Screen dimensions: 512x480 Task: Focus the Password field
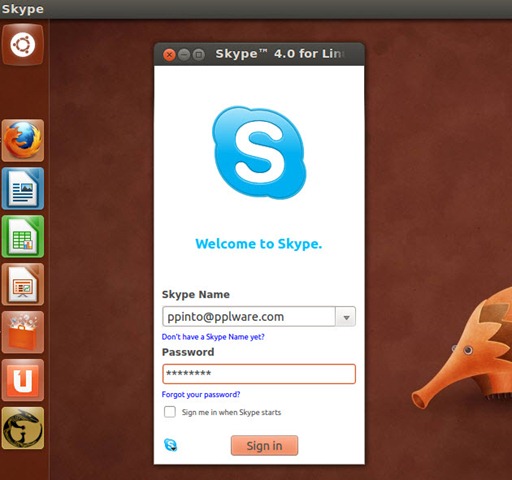pyautogui.click(x=259, y=374)
